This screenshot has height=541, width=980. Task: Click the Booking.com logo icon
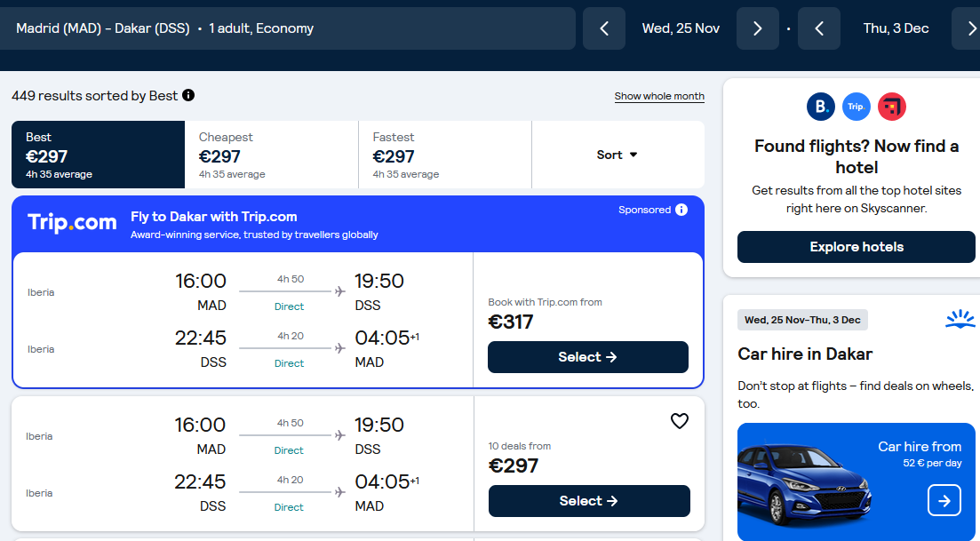tap(821, 107)
